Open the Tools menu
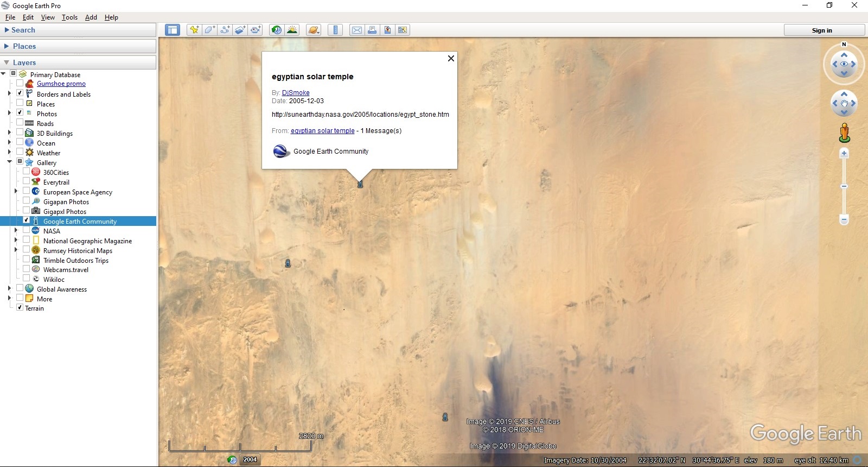Screen dimensions: 868x467 pyautogui.click(x=69, y=17)
